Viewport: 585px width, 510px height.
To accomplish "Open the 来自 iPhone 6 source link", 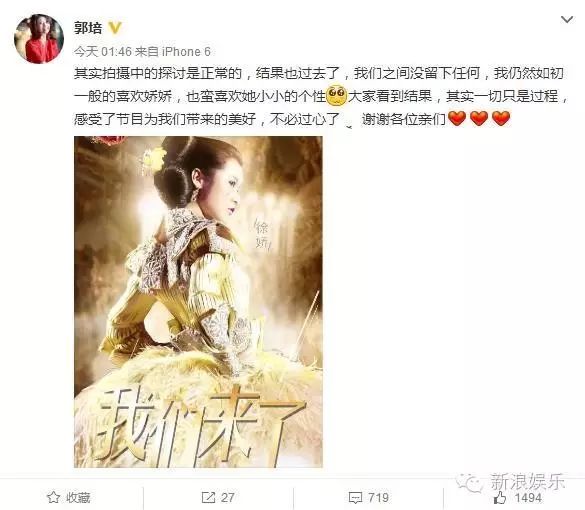I will pos(173,51).
